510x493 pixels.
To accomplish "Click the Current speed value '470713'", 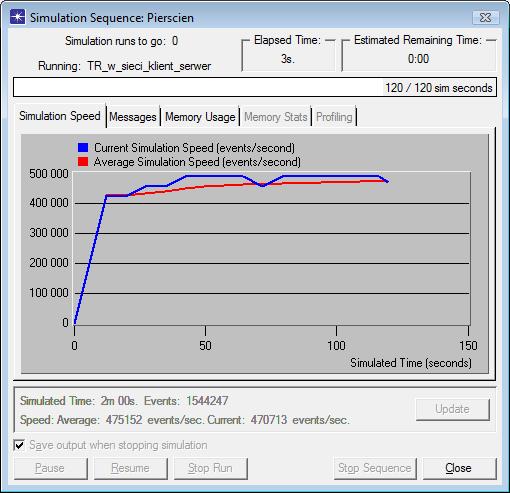I will (269, 420).
